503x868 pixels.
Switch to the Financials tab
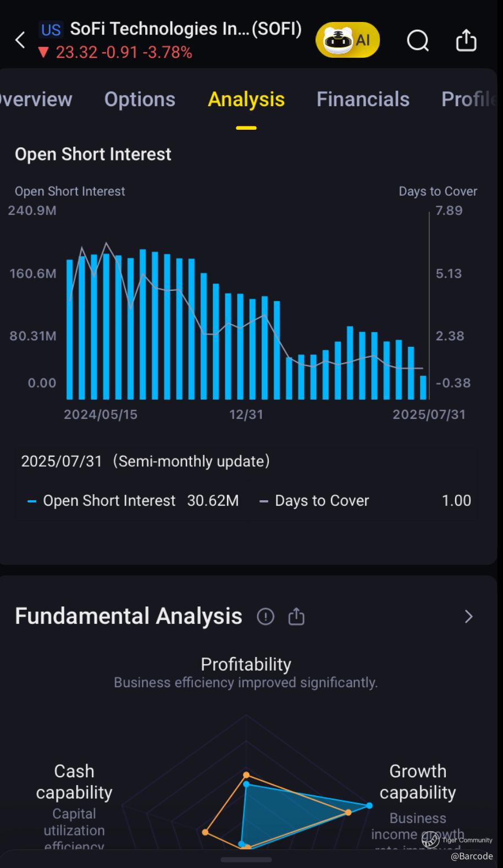point(363,99)
